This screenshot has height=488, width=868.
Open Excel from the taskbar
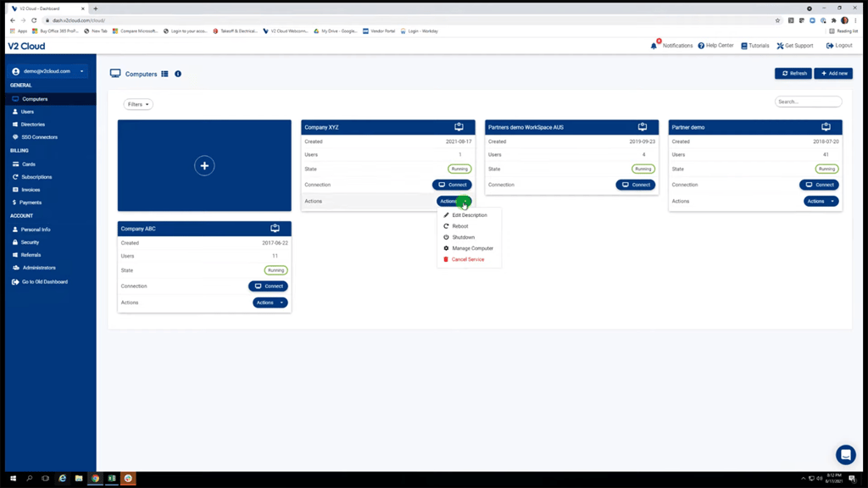(x=111, y=479)
